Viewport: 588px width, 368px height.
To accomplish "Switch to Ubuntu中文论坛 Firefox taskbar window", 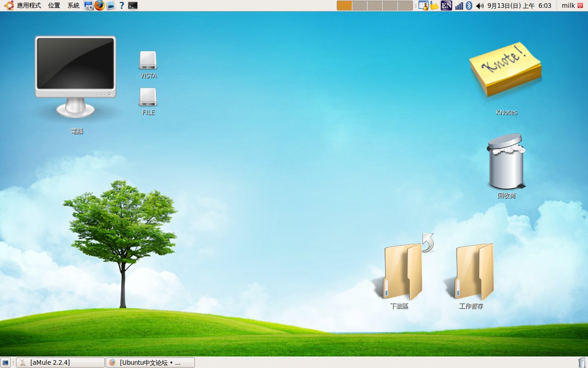I will point(150,362).
